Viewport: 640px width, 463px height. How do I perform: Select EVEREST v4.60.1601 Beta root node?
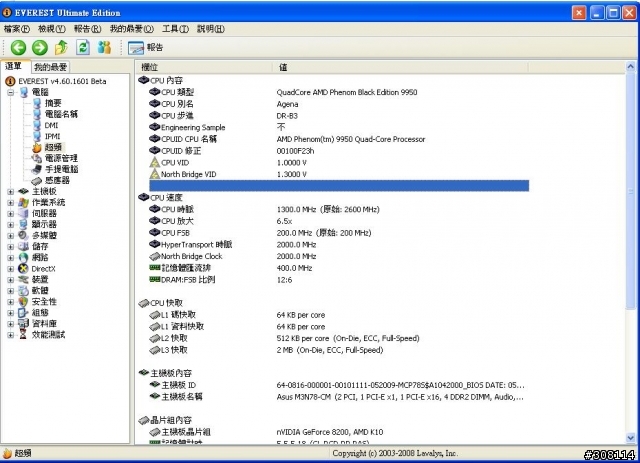click(62, 81)
